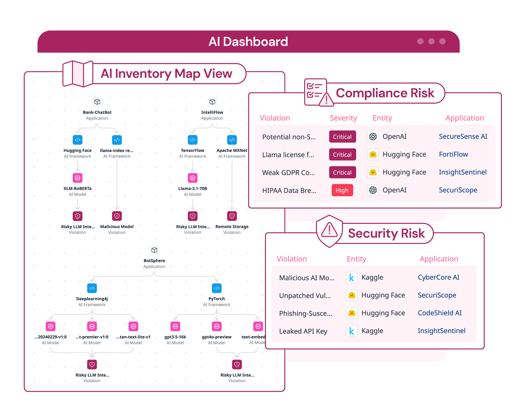529x420 pixels.
Task: Click the Critical badge in Weak GDPR row
Action: coord(342,172)
